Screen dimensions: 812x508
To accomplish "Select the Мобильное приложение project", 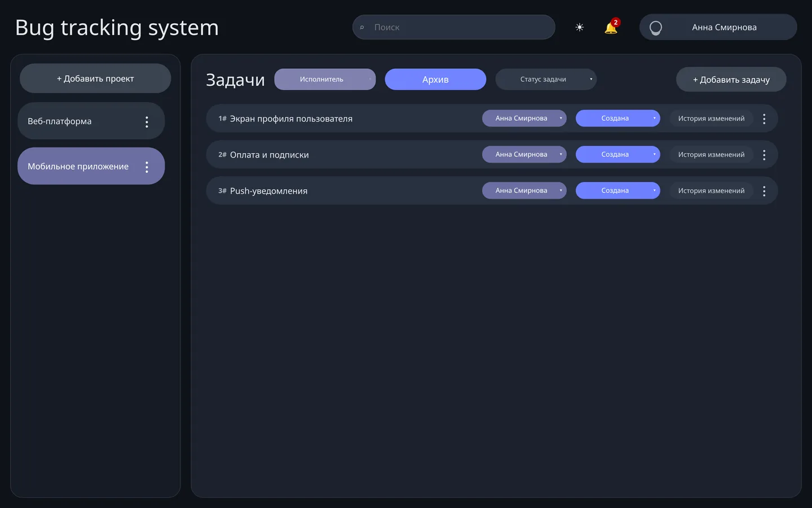I will click(91, 166).
